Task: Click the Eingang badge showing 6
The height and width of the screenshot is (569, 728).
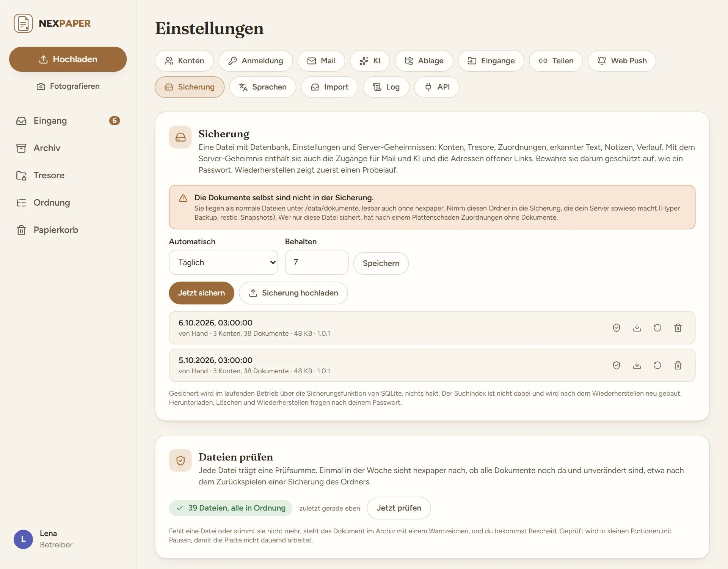Action: (115, 121)
